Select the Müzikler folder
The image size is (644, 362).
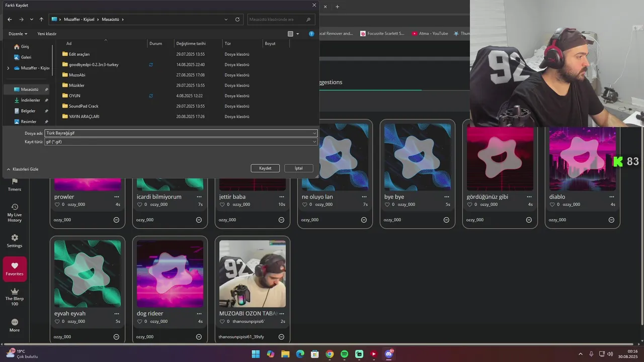[76, 85]
